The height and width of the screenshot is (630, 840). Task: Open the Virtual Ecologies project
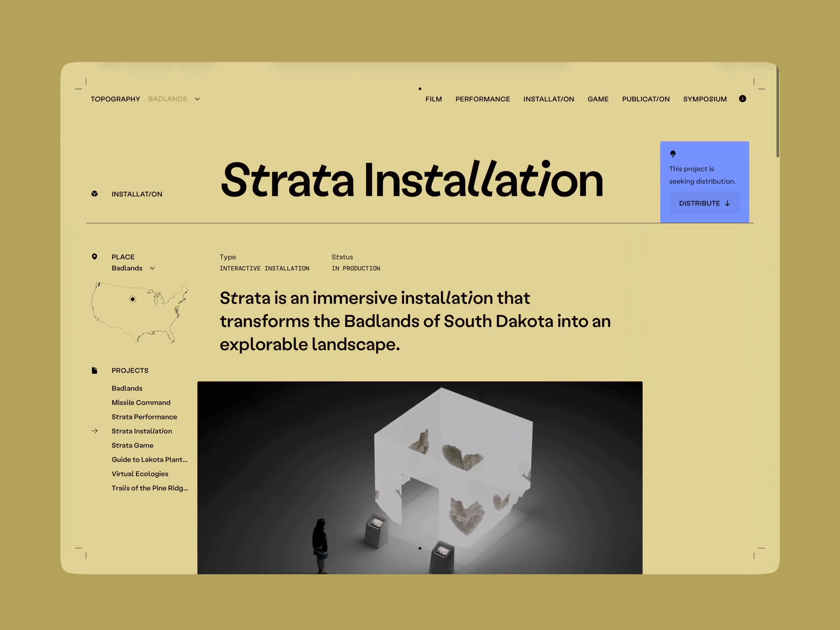coord(140,474)
